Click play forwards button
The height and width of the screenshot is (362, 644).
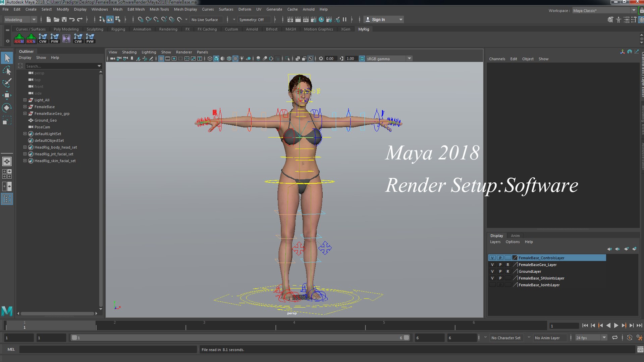coord(616,325)
